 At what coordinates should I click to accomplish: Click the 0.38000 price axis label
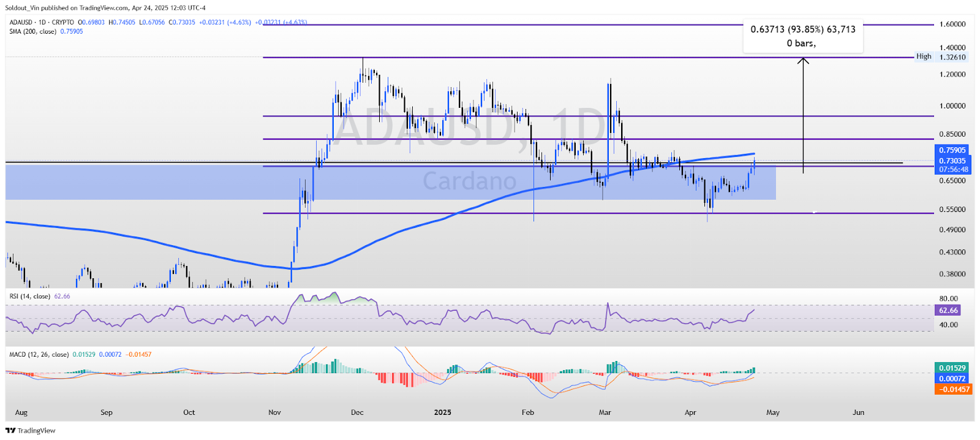[952, 274]
